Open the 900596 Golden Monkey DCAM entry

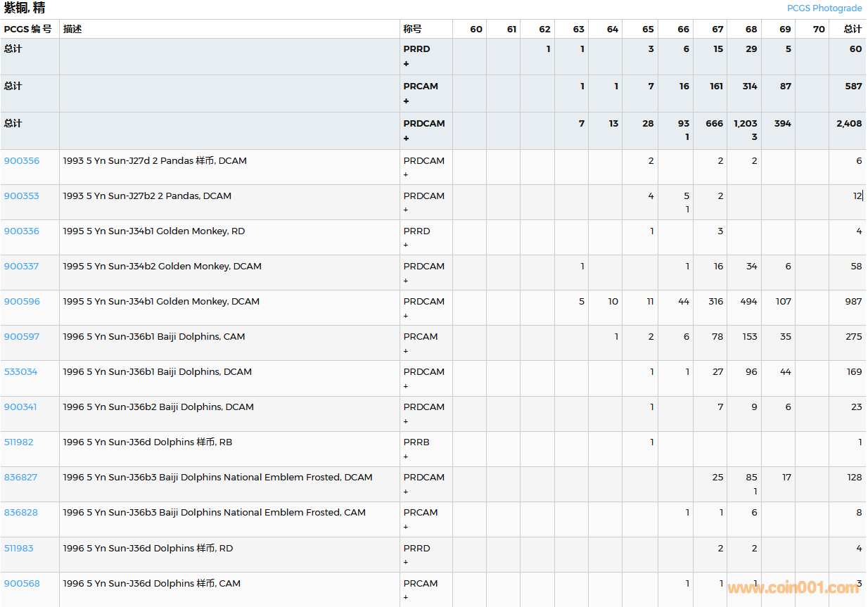(22, 302)
